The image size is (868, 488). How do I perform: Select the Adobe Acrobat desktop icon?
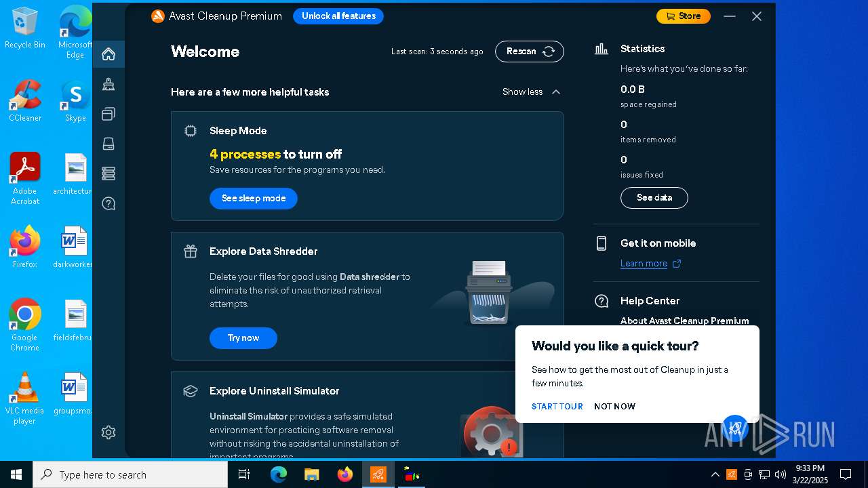25,178
